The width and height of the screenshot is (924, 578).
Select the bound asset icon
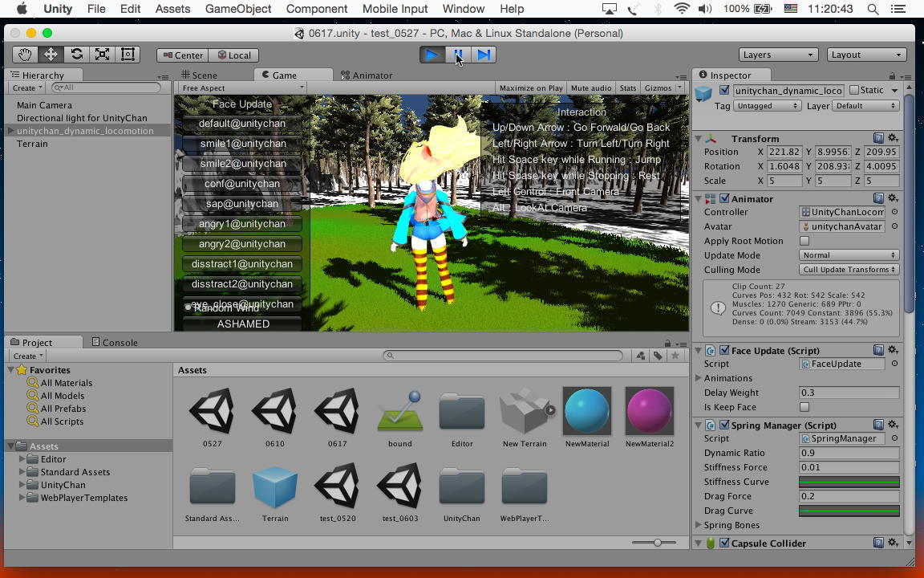pyautogui.click(x=400, y=411)
